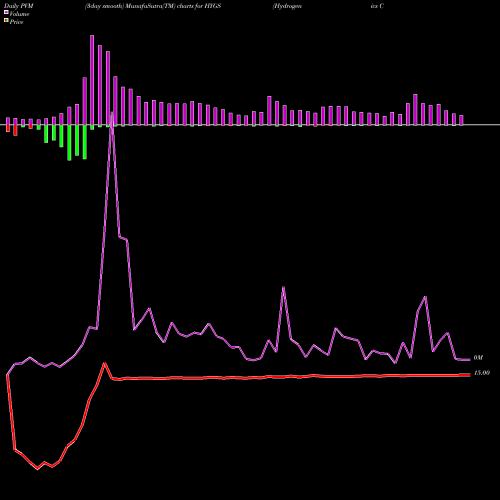Click the '(Hydrogen' company name text

(287, 6)
